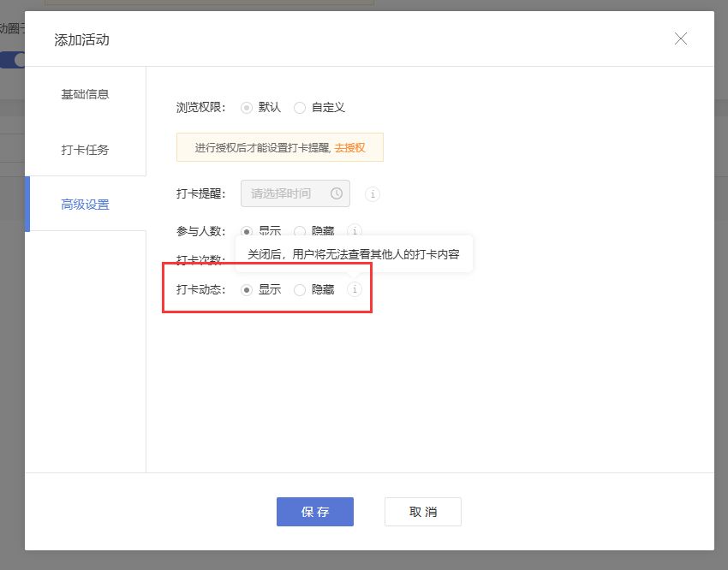
Task: Select 默认 for 浏览权限
Action: coord(248,108)
